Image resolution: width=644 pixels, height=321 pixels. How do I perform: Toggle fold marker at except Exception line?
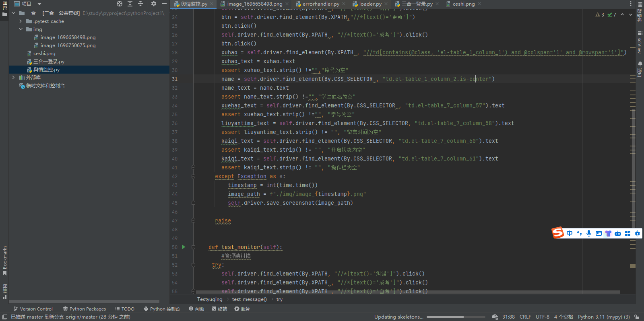(194, 176)
